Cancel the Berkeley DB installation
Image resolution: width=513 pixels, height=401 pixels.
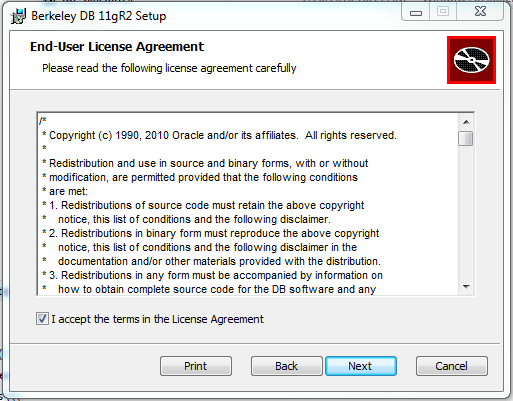tap(452, 366)
